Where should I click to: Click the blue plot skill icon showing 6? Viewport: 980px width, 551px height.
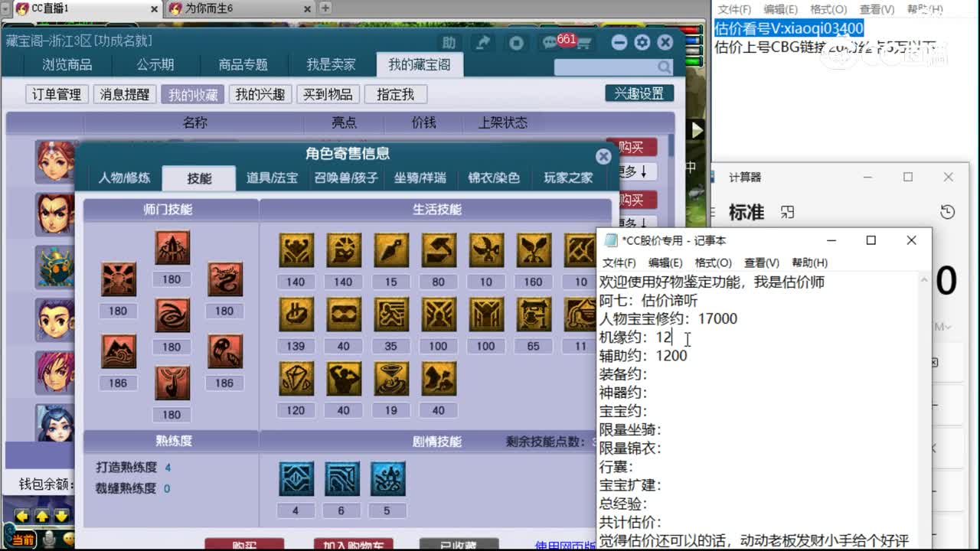pos(341,478)
